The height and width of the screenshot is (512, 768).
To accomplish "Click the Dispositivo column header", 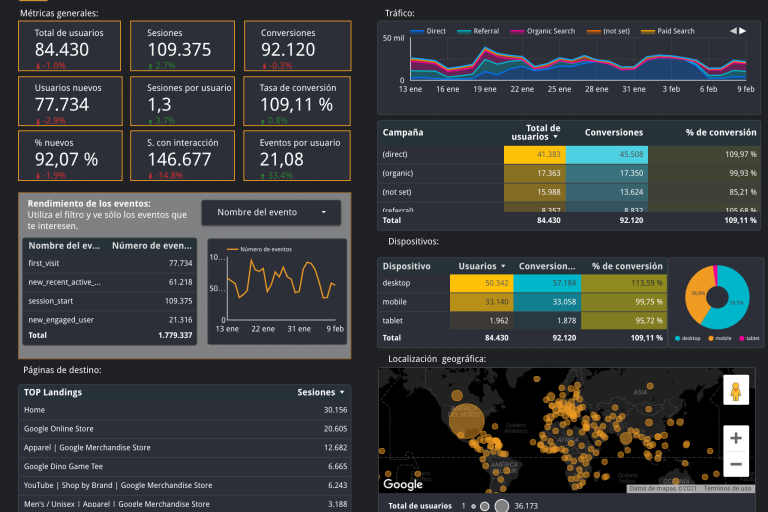I will [407, 266].
